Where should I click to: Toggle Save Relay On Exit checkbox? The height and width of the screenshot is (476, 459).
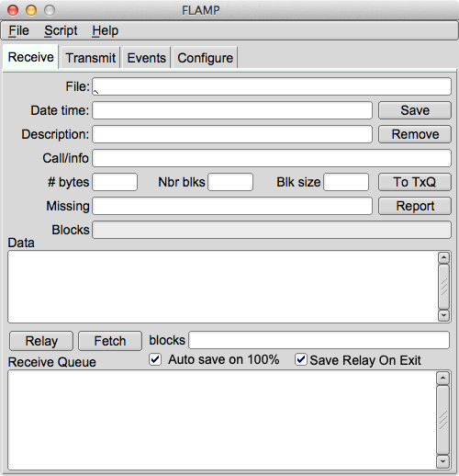coord(301,359)
